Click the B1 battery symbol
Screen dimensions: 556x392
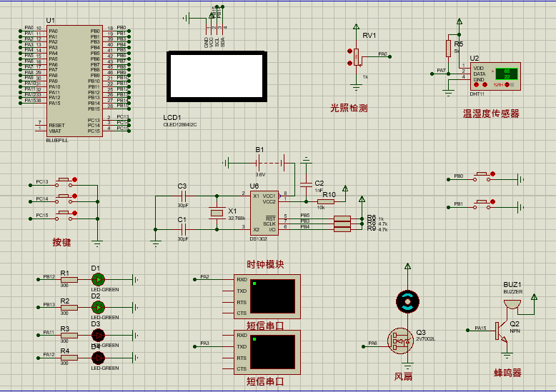click(272, 164)
